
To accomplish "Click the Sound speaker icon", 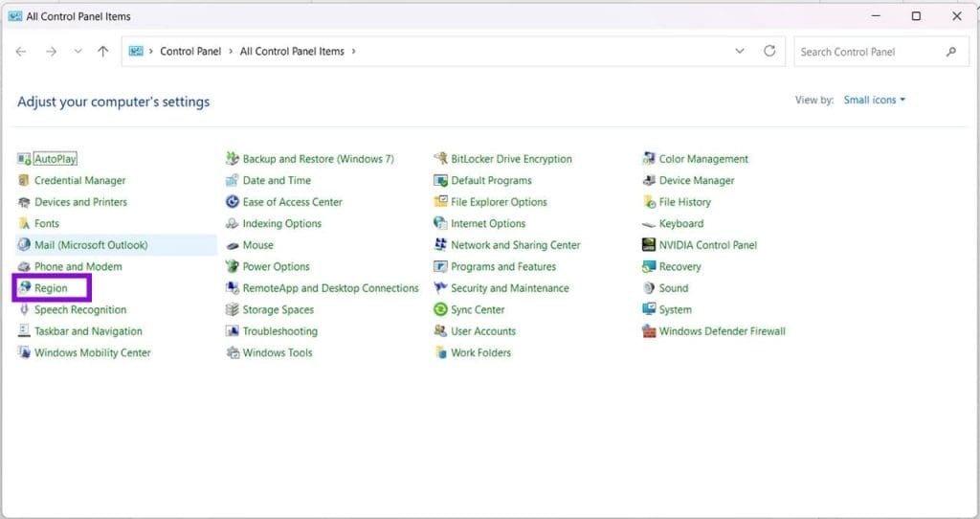I will click(649, 287).
